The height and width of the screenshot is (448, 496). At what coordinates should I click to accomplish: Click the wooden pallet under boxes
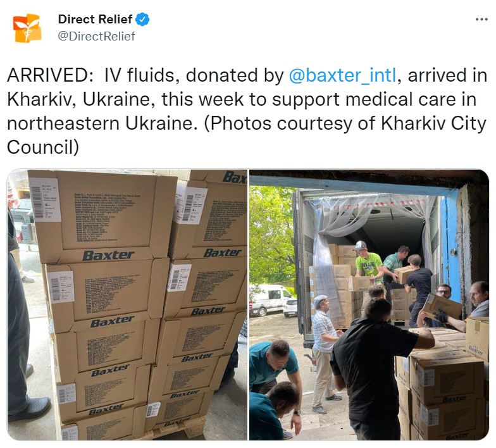[176, 428]
